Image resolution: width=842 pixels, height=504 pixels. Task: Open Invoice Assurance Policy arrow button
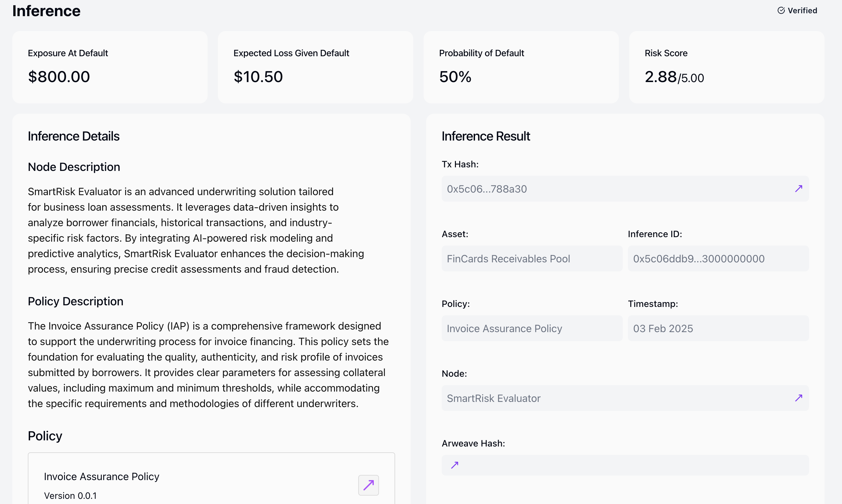[368, 485]
